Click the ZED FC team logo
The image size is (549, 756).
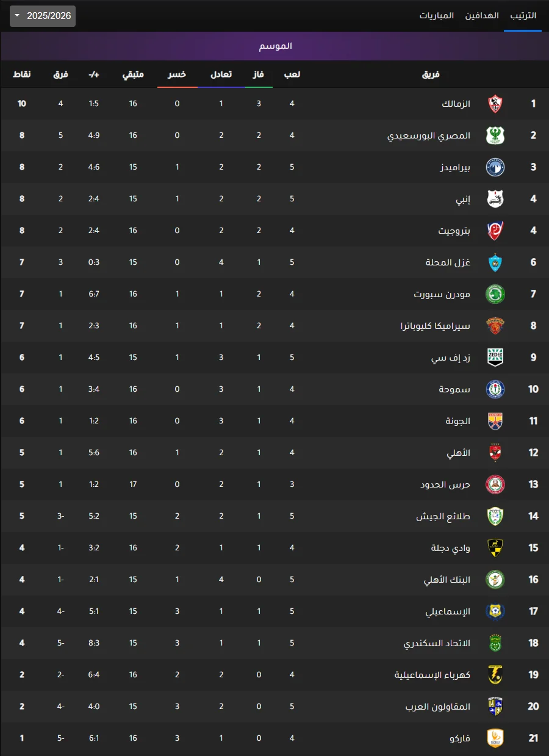(x=495, y=358)
